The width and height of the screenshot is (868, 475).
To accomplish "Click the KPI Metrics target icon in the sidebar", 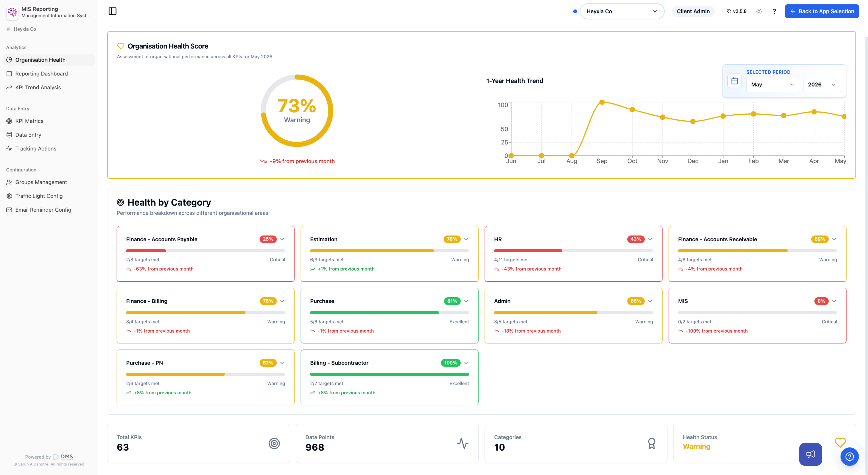I will coord(9,121).
